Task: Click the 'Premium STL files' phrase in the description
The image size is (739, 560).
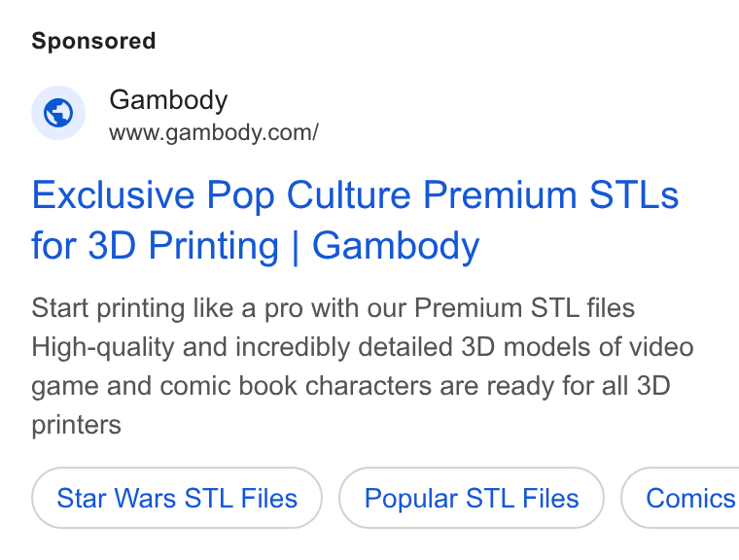Action: pos(524,308)
